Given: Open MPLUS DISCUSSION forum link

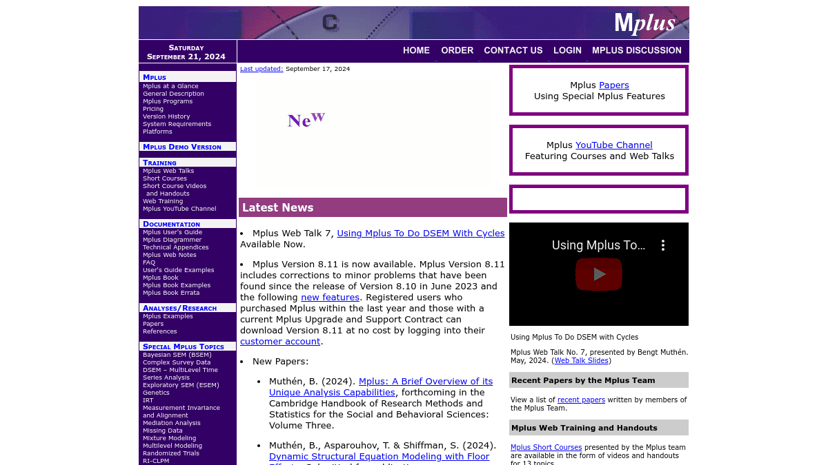Looking at the screenshot, I should click(636, 51).
